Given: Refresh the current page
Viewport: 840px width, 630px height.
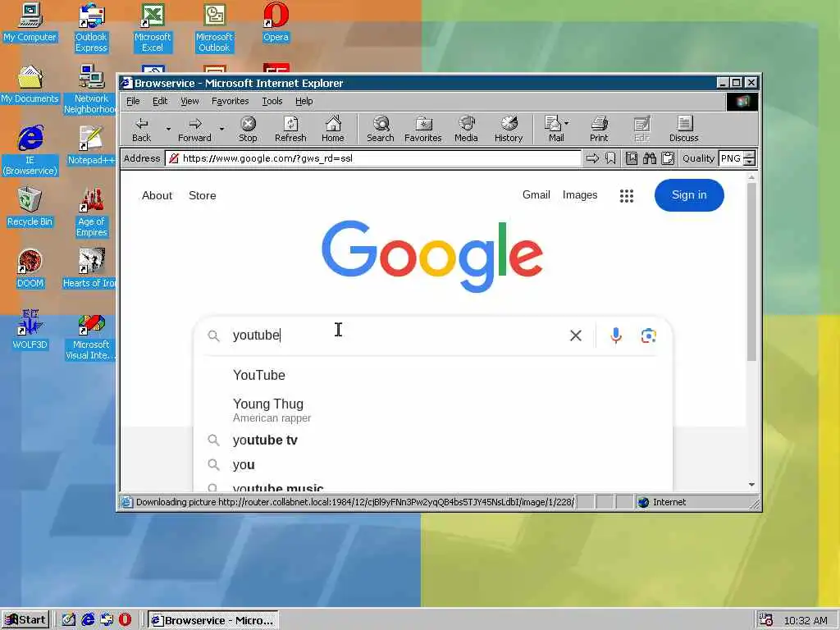Looking at the screenshot, I should 290,129.
